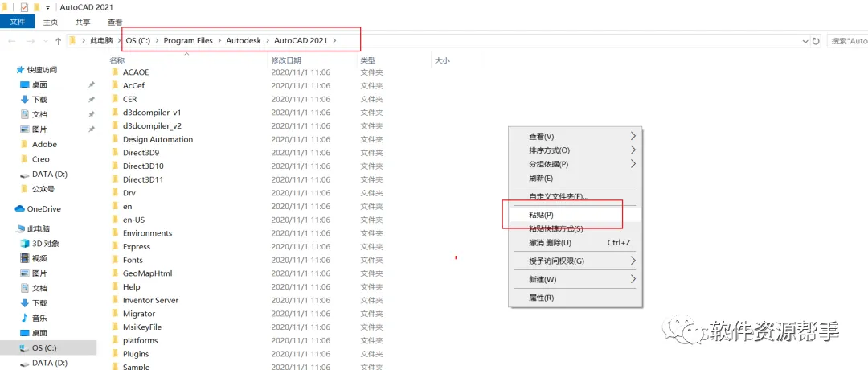Click the Up one level arrow
This screenshot has height=370, width=868.
[59, 41]
